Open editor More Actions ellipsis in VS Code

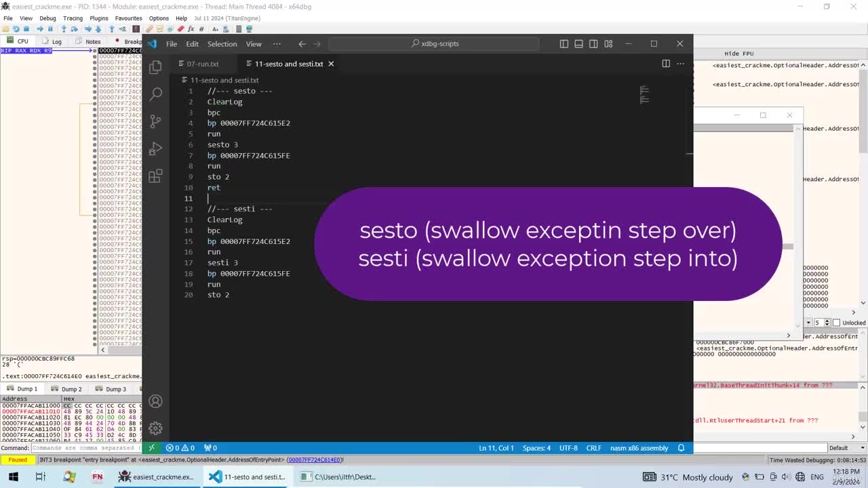680,64
